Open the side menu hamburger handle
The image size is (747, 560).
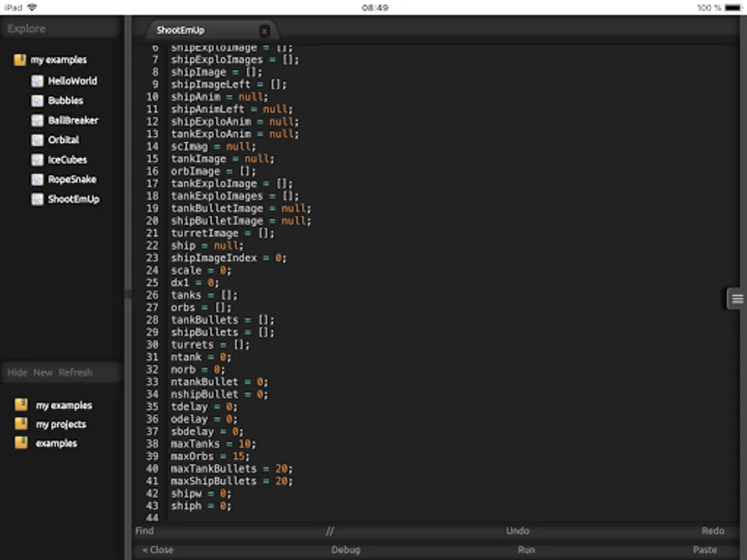pyautogui.click(x=737, y=299)
